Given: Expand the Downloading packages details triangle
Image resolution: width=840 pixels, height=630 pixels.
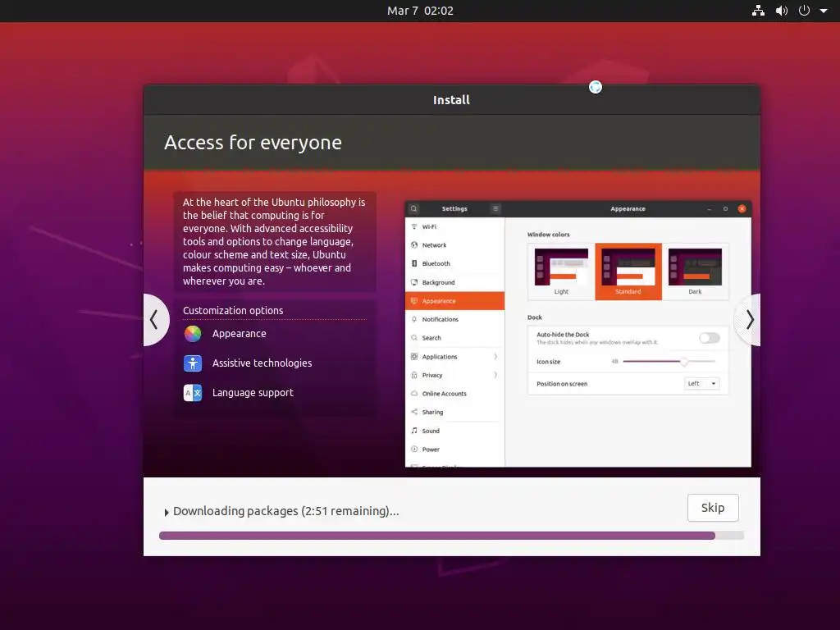Looking at the screenshot, I should click(x=167, y=512).
